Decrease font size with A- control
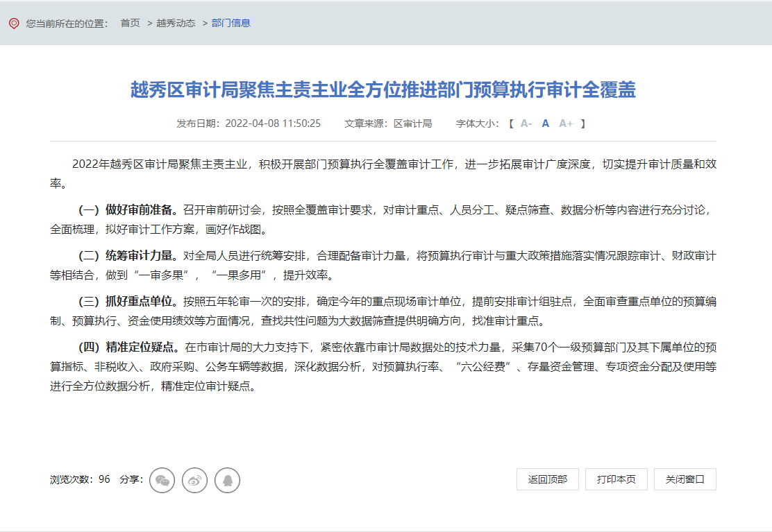 point(526,123)
